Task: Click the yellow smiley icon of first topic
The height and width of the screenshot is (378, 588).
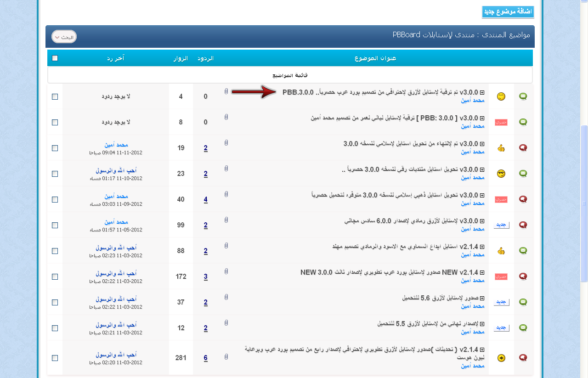Action: pyautogui.click(x=501, y=96)
